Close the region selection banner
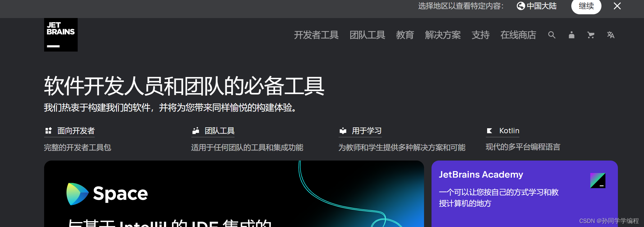 pyautogui.click(x=617, y=6)
